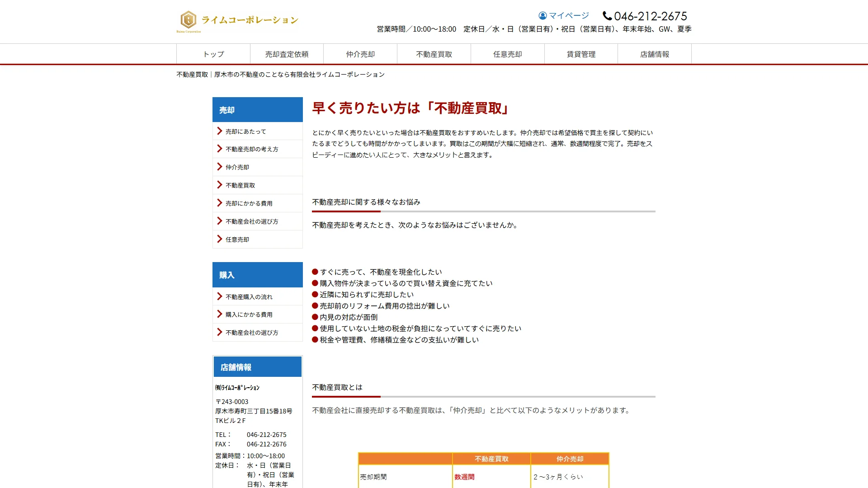Open the 不動産買取 navigation tab

pyautogui.click(x=434, y=54)
